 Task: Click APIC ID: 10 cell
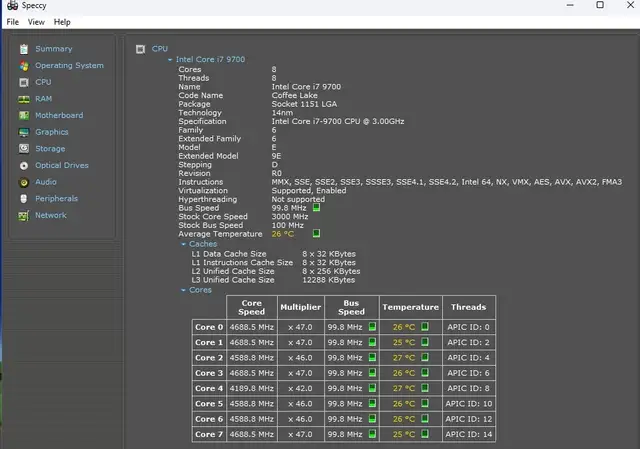click(469, 404)
